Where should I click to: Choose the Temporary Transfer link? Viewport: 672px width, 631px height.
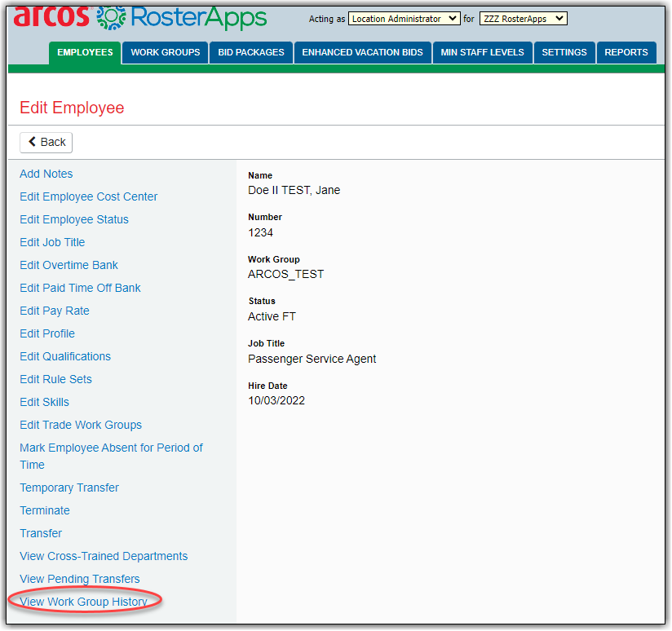tap(69, 488)
